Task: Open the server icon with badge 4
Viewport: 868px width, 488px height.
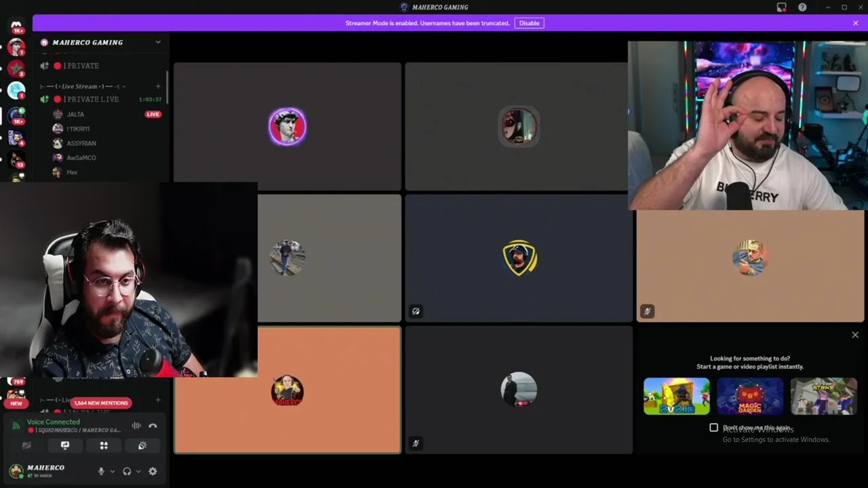Action: tap(16, 137)
